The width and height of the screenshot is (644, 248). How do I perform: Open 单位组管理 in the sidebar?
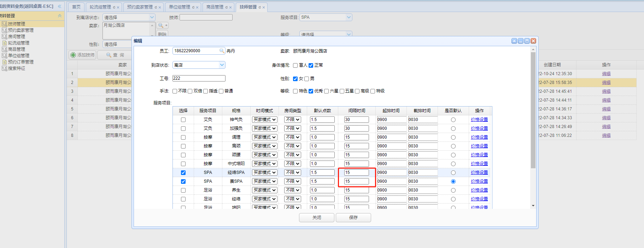point(19,55)
